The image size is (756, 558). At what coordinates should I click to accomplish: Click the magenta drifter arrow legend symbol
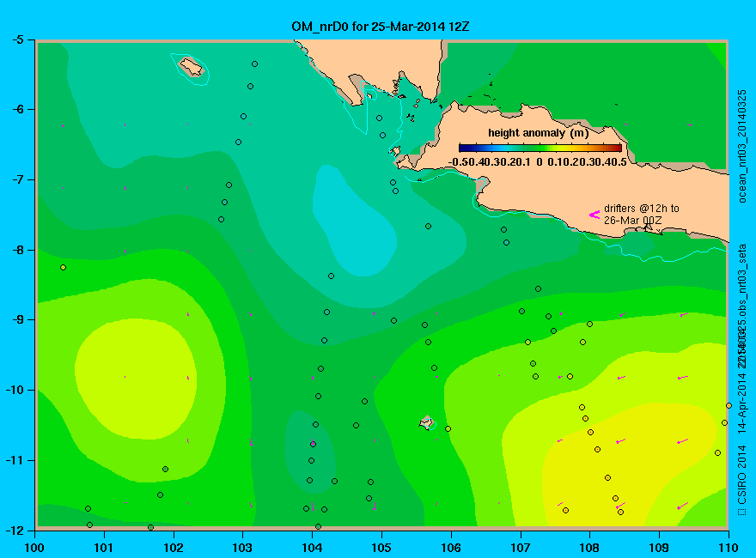594,215
